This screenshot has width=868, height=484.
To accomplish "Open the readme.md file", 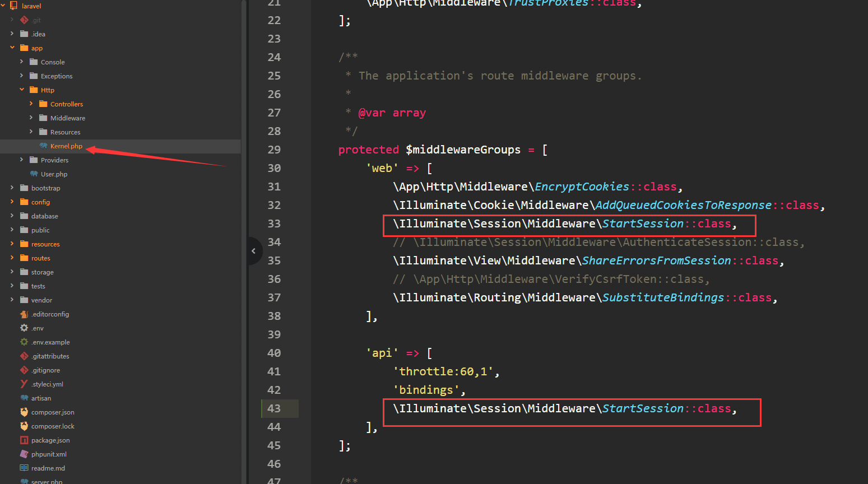I will [x=48, y=468].
